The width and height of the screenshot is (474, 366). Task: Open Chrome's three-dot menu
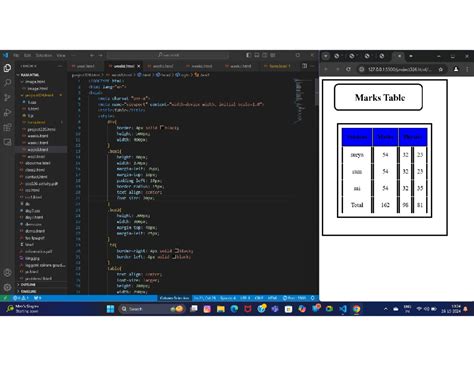point(467,69)
